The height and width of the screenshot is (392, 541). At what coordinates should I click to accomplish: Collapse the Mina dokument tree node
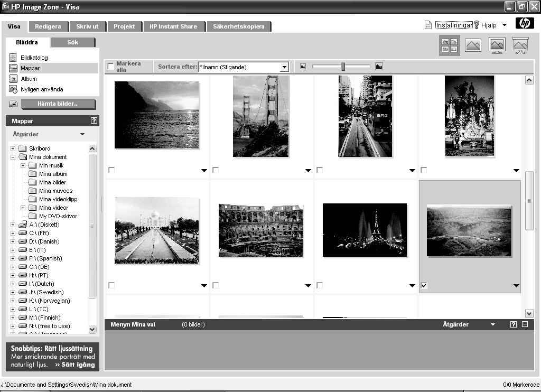(x=13, y=157)
